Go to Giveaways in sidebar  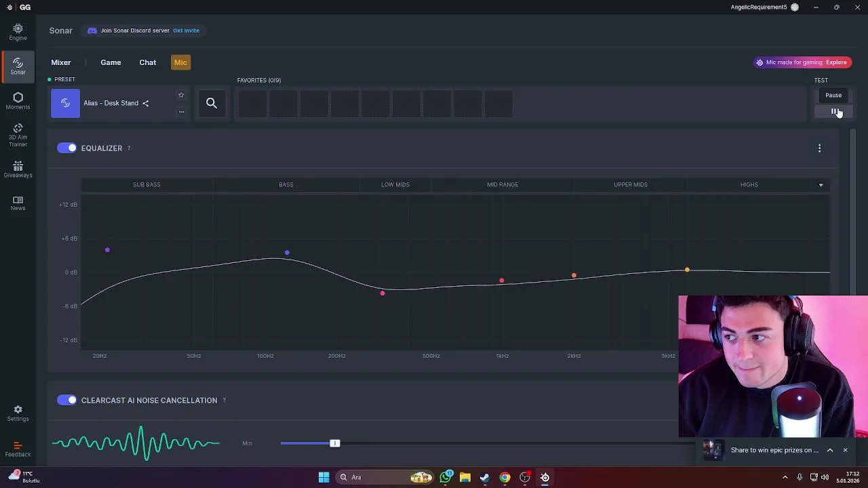coord(18,169)
